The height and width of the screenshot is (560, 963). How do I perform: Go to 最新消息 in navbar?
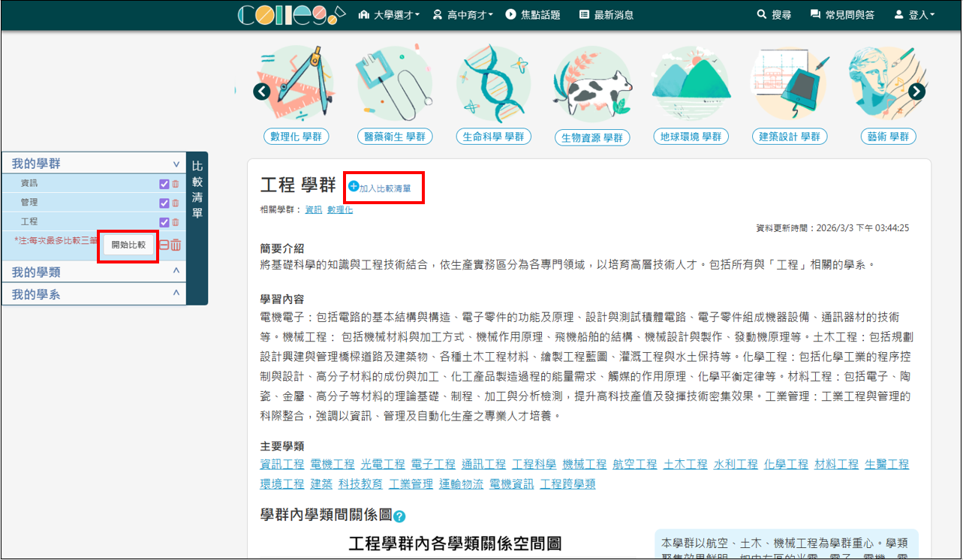click(x=606, y=15)
